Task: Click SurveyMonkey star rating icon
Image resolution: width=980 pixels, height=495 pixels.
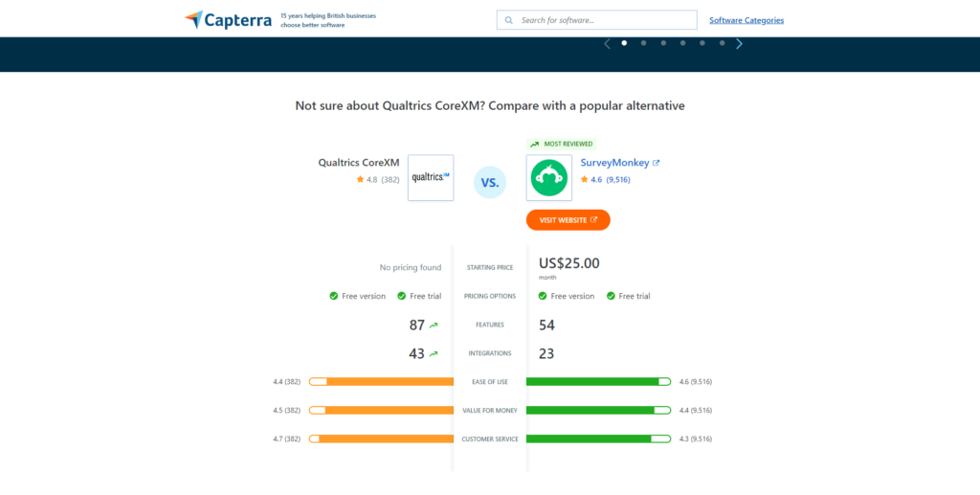Action: (585, 179)
